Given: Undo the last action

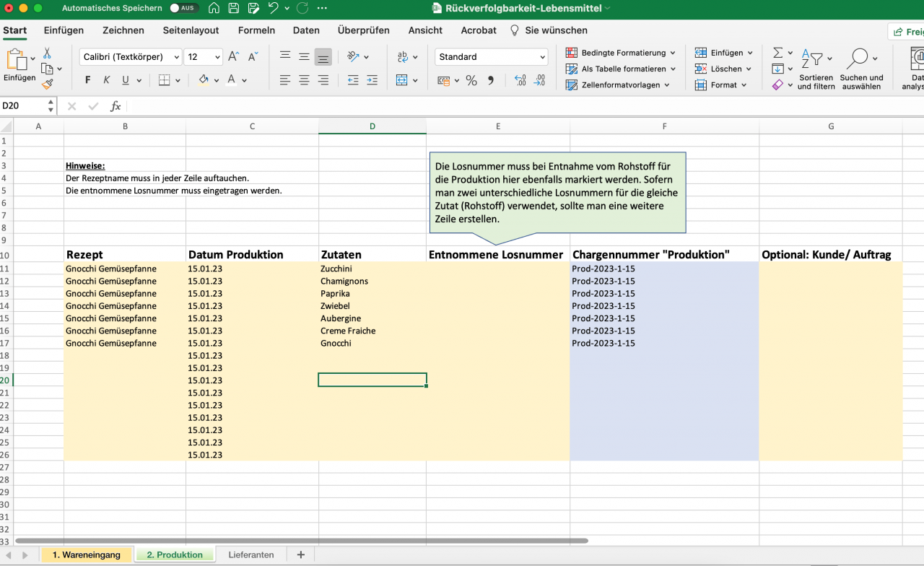Looking at the screenshot, I should pos(273,8).
